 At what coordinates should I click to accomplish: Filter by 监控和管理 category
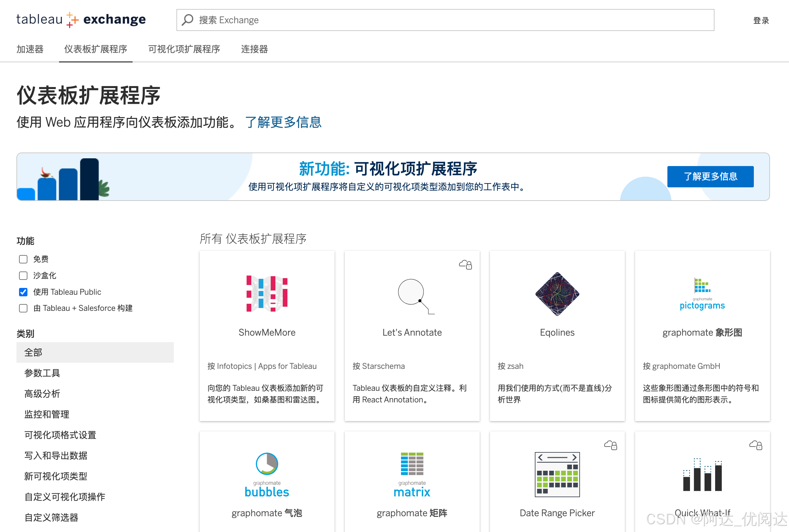[x=95, y=414]
